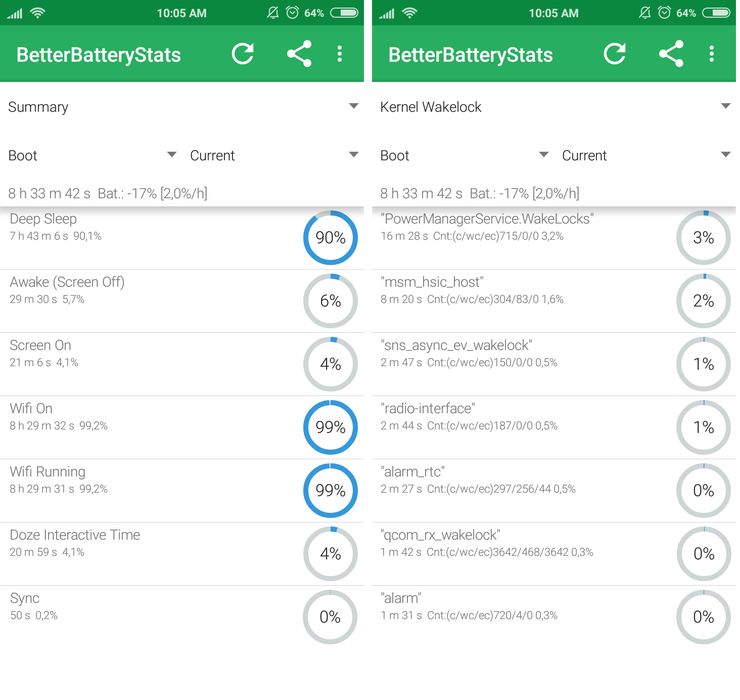Select the Awake (Screen Off) row
Screen dimensions: 740x700
[x=182, y=301]
